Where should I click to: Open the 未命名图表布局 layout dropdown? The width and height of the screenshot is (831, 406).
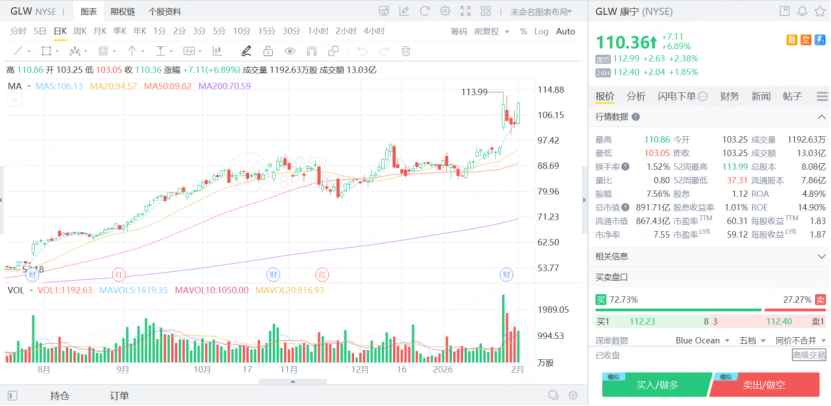pos(541,11)
